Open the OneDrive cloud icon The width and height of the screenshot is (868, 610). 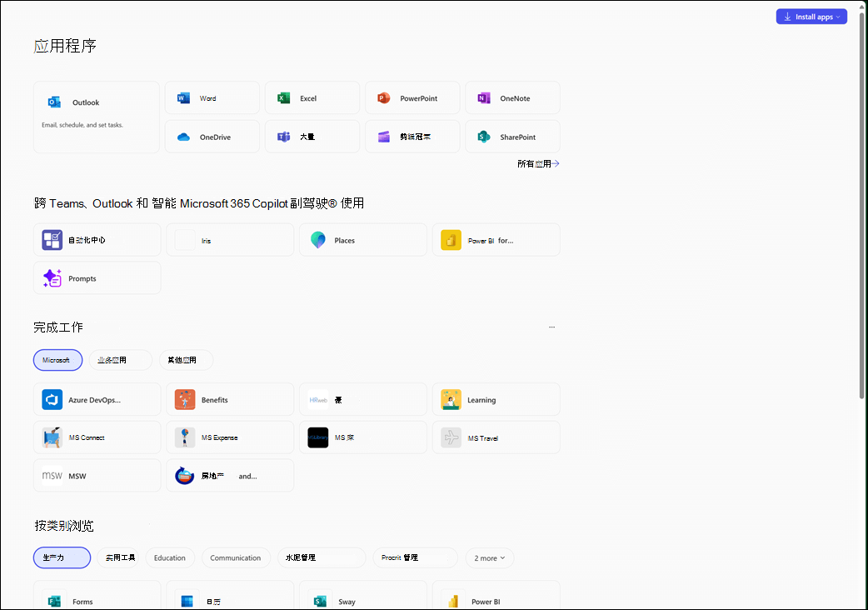coord(183,137)
